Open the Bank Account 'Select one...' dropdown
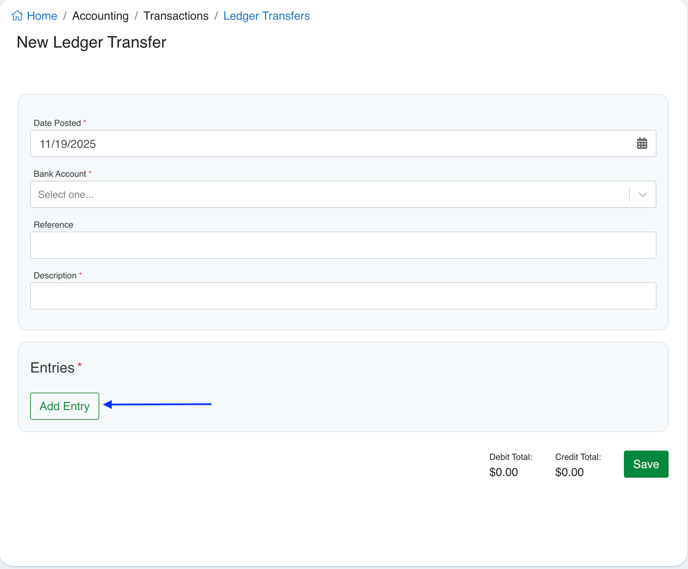688x569 pixels. pos(330,195)
